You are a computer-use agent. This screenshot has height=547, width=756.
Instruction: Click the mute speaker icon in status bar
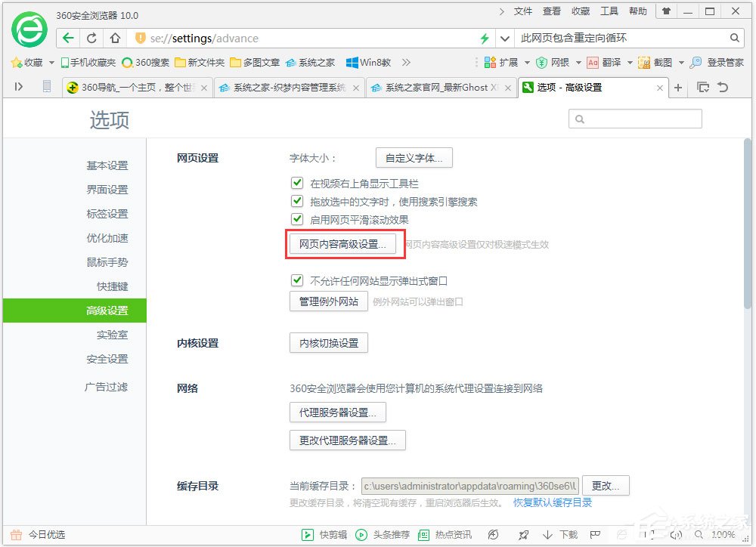pos(675,534)
